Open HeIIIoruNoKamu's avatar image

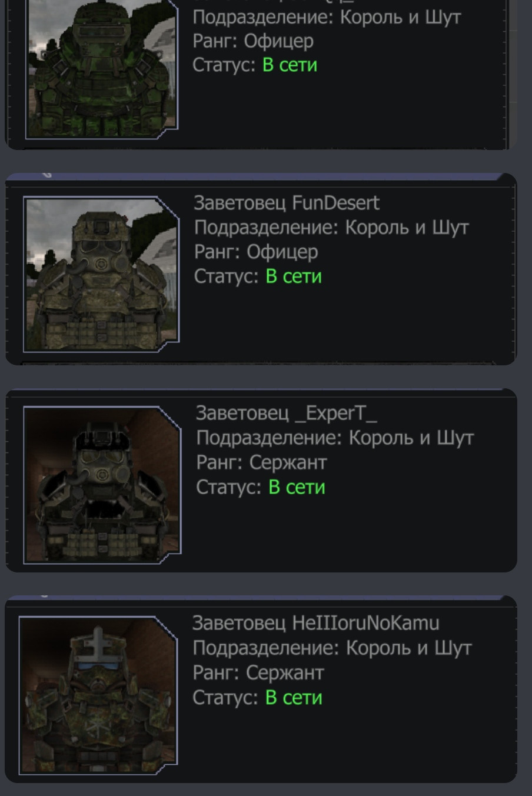click(x=98, y=694)
